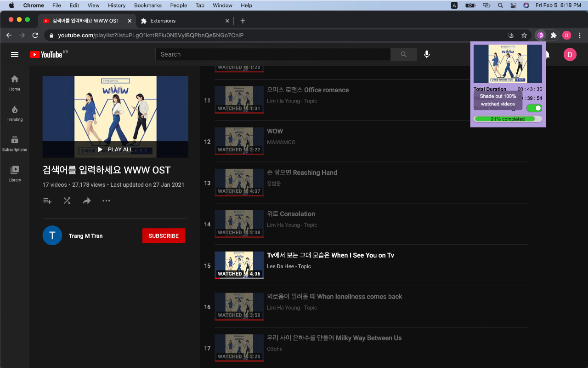Click the Total Duration 00:43:36 value
588x368 pixels.
(x=530, y=89)
